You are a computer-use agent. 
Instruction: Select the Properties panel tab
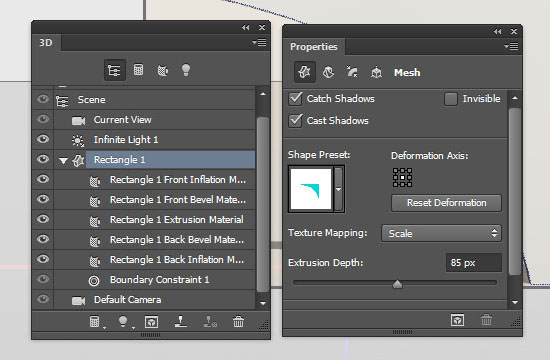[314, 47]
